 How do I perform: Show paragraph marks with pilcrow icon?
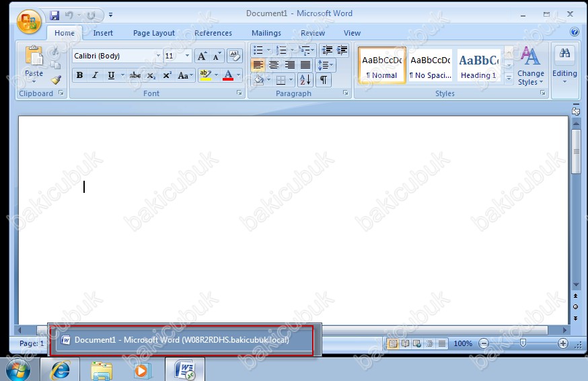323,80
